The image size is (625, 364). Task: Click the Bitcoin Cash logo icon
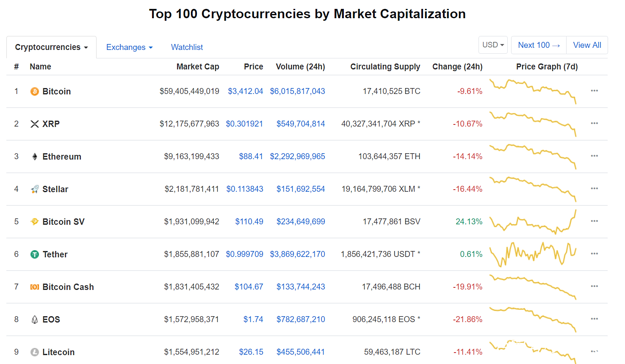point(35,287)
